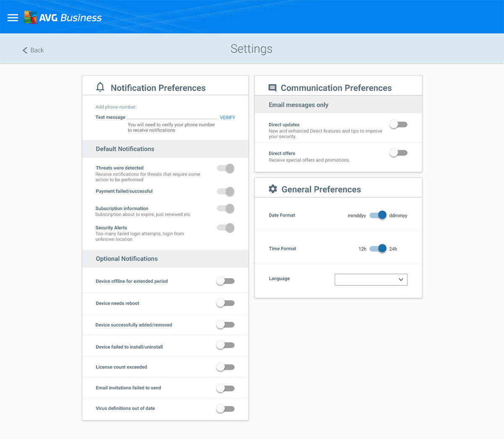Click the 'Payment failed/successful' label

pos(124,191)
